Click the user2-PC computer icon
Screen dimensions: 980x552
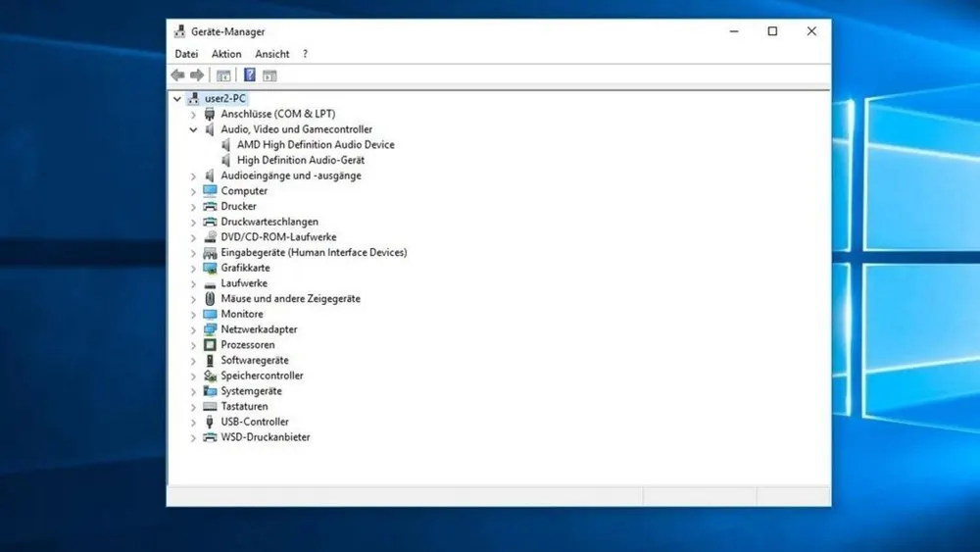[x=194, y=98]
